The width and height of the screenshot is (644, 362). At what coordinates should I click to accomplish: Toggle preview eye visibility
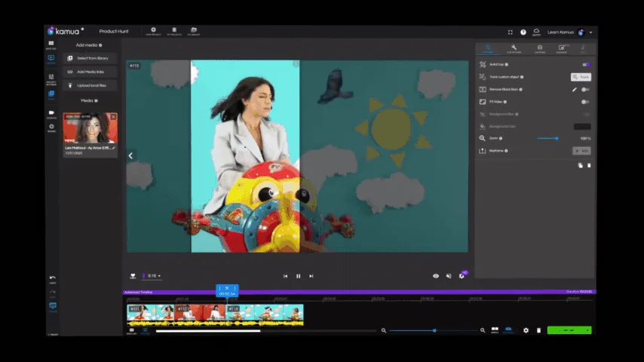(x=436, y=276)
